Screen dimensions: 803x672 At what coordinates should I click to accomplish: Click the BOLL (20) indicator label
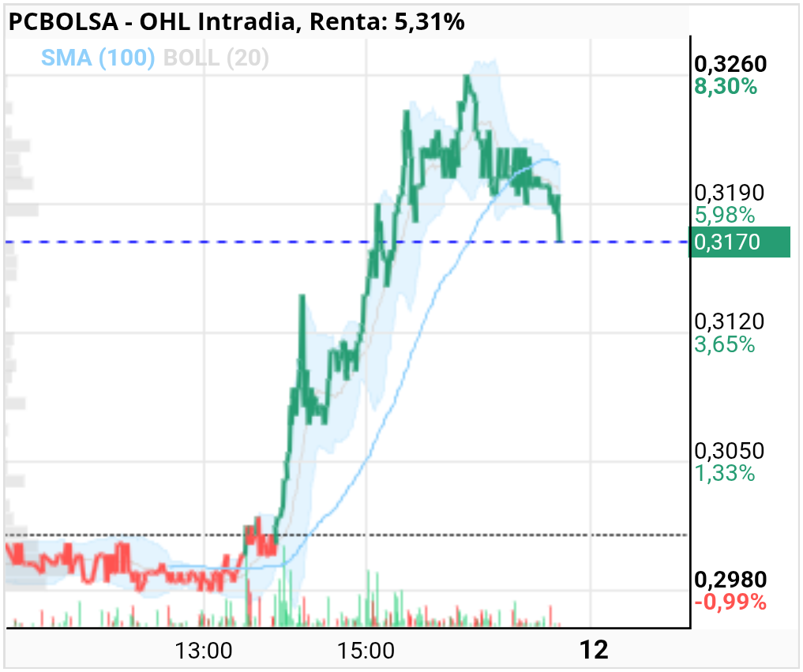tap(216, 58)
